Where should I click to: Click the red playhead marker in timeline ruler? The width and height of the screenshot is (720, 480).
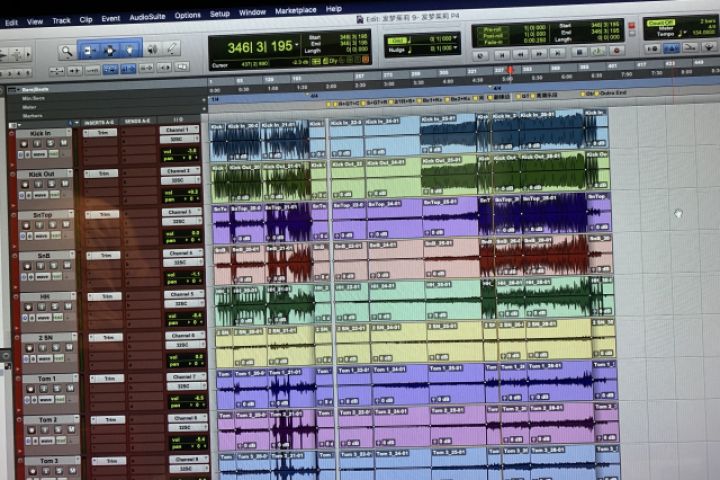(x=510, y=70)
